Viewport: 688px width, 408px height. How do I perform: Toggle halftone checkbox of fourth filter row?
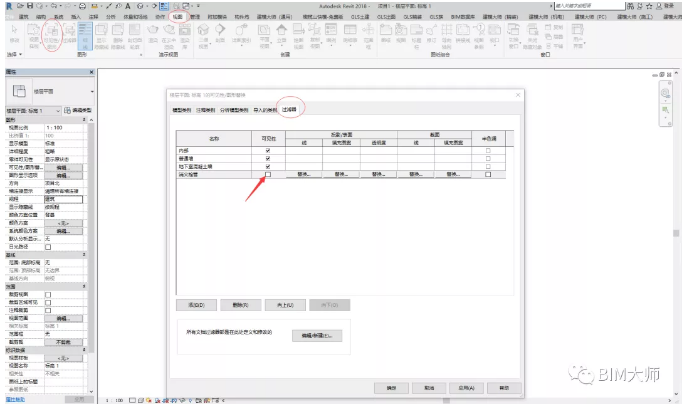(x=488, y=174)
